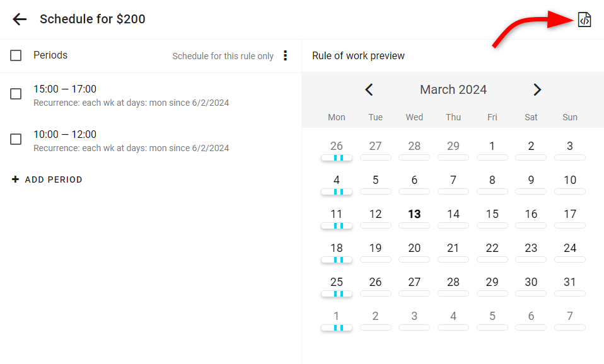The width and height of the screenshot is (604, 364).
Task: Open the code file icon at top right
Action: pos(584,20)
